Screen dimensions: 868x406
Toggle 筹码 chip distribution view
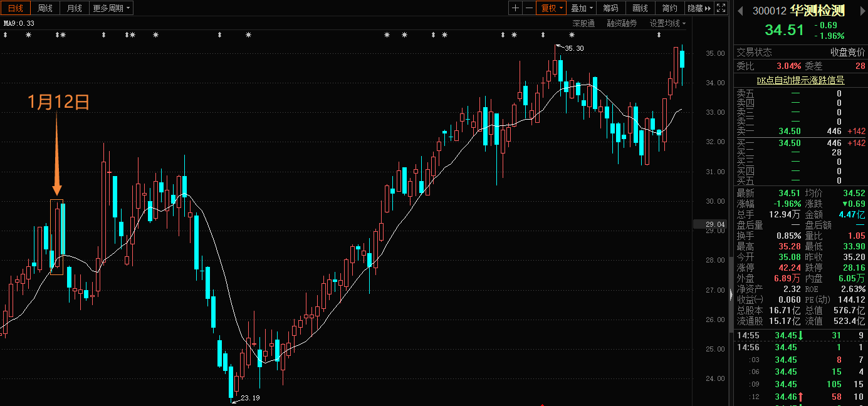pos(610,8)
